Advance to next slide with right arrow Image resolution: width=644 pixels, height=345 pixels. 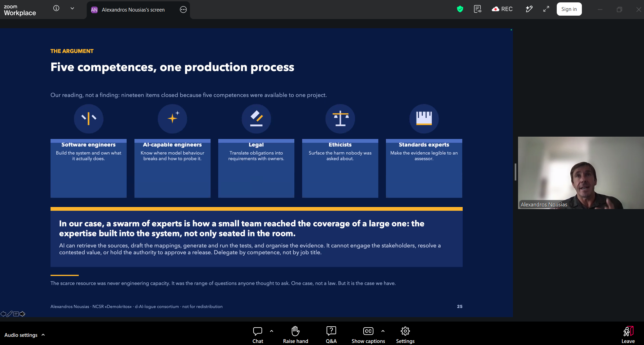(22, 314)
